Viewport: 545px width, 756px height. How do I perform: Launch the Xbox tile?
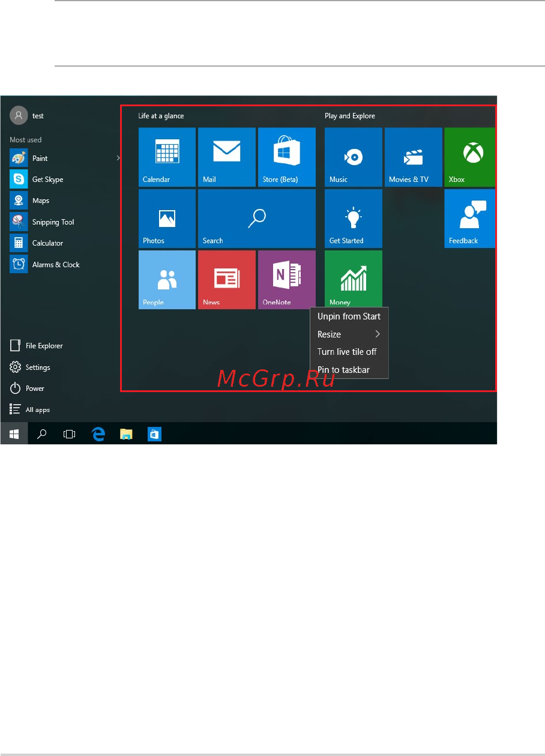(470, 157)
